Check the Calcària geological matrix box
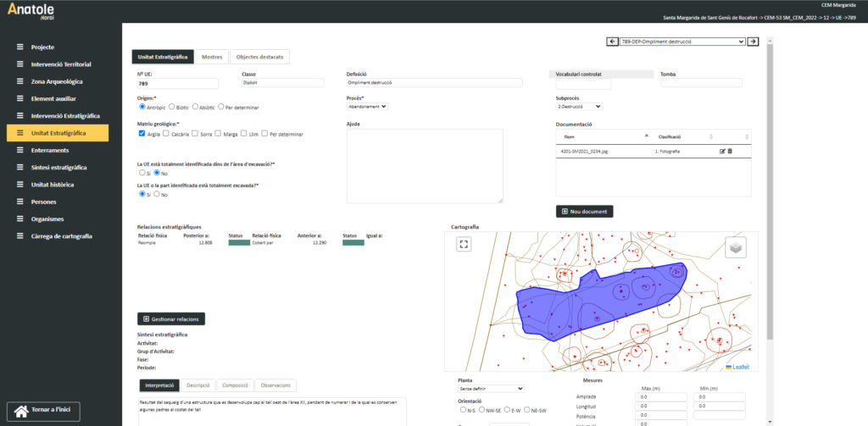Viewport: 868px width, 426px height. (x=166, y=134)
